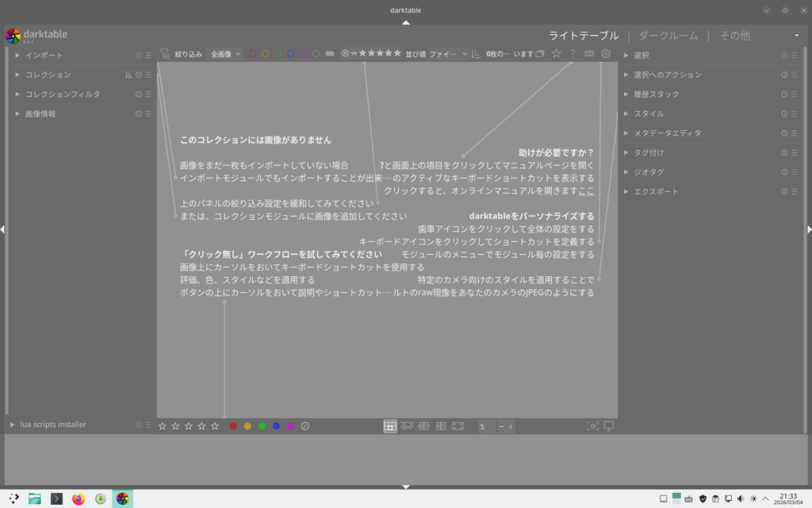Toggle sort order direction icon
The width and height of the screenshot is (812, 508).
[476, 54]
